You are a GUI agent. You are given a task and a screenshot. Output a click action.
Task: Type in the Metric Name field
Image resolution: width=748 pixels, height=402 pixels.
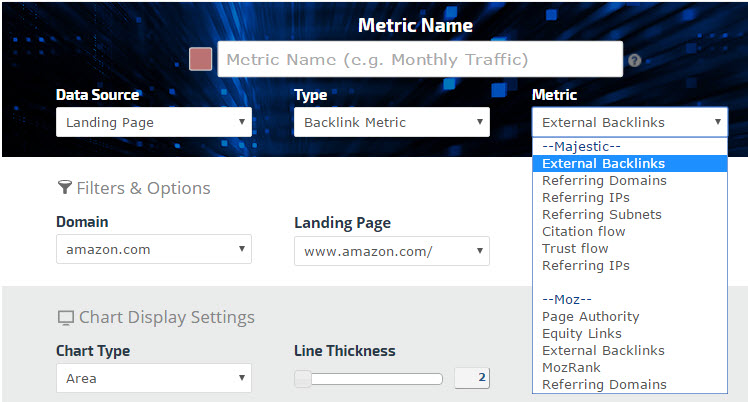420,59
